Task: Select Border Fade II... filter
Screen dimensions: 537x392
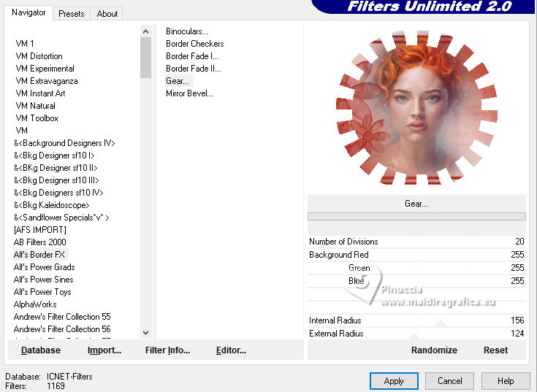Action: (x=194, y=69)
